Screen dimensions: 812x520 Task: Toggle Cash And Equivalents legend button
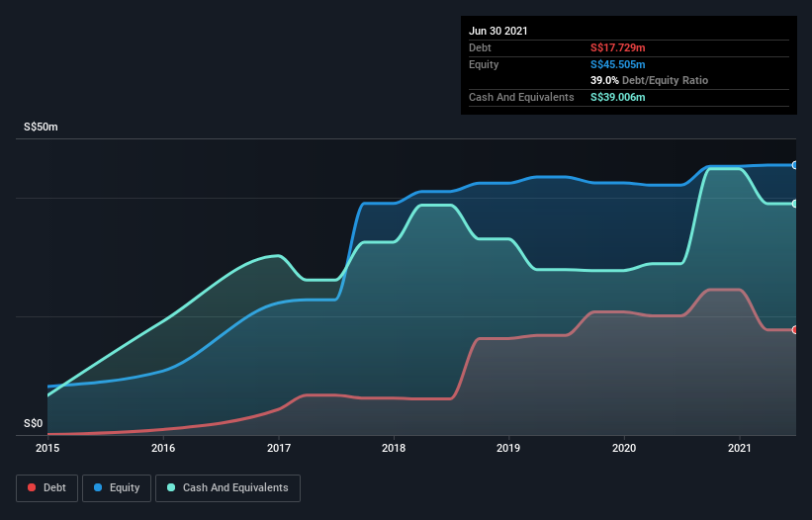click(227, 488)
